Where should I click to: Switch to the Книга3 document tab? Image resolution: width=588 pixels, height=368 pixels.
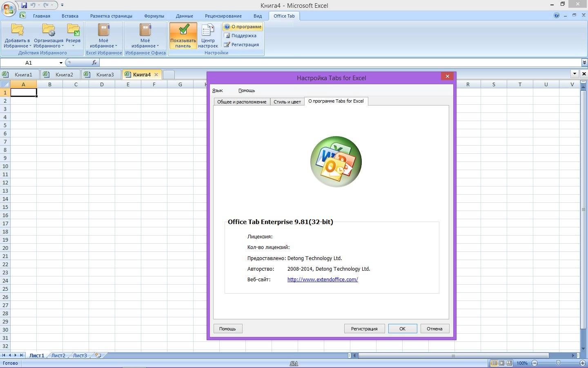click(101, 74)
